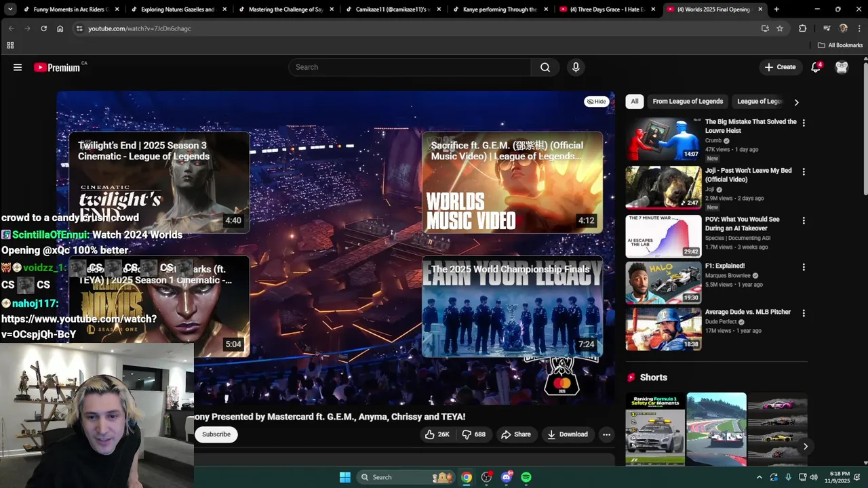Open options for Joji Past Won't Leave video
This screenshot has height=488, width=868.
point(804,171)
